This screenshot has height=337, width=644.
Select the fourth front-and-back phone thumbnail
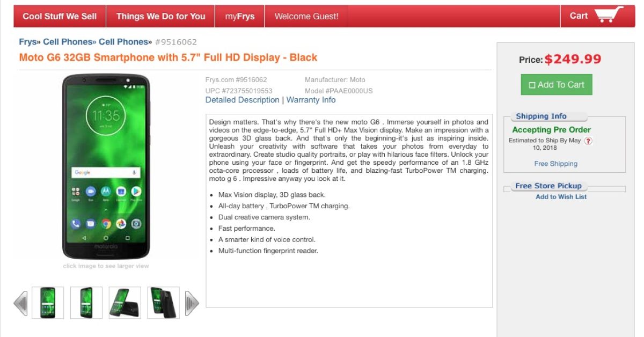point(164,303)
